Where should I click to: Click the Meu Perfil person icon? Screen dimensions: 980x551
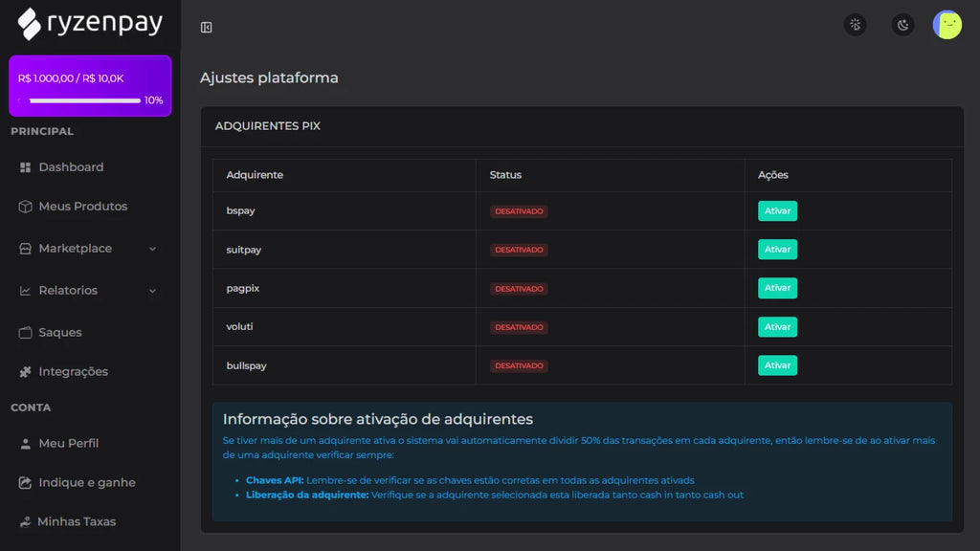pyautogui.click(x=26, y=444)
